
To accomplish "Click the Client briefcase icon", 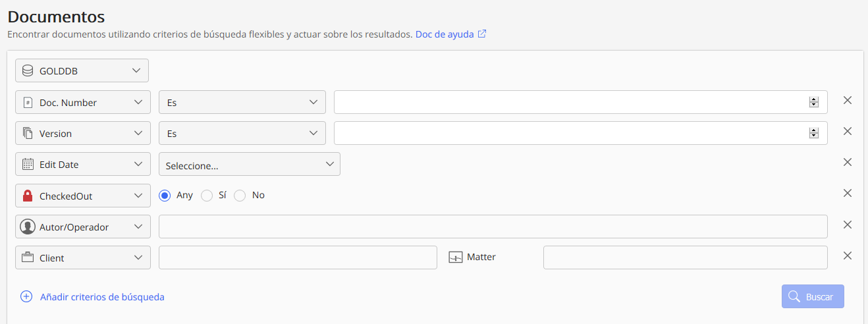I will pos(28,258).
